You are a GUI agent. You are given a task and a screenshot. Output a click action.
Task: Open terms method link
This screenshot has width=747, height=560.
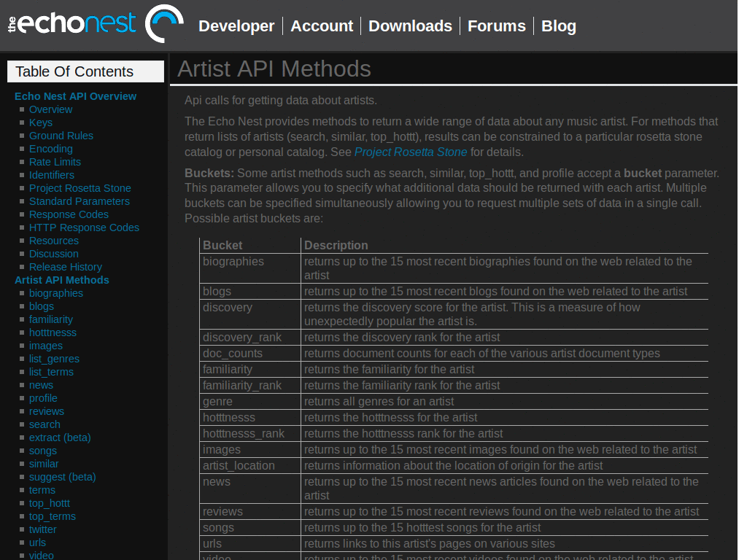[x=42, y=490]
